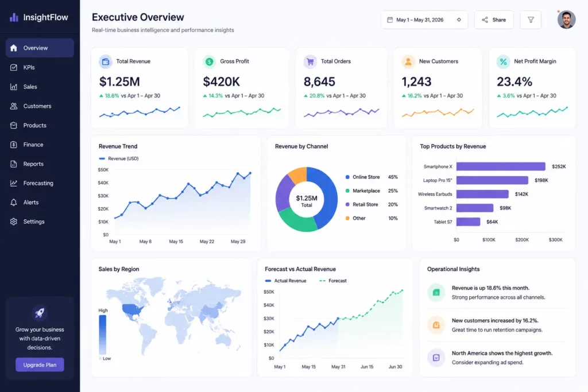Click "Consider expanding ad spend." text
This screenshot has height=392, width=588.
(488, 362)
